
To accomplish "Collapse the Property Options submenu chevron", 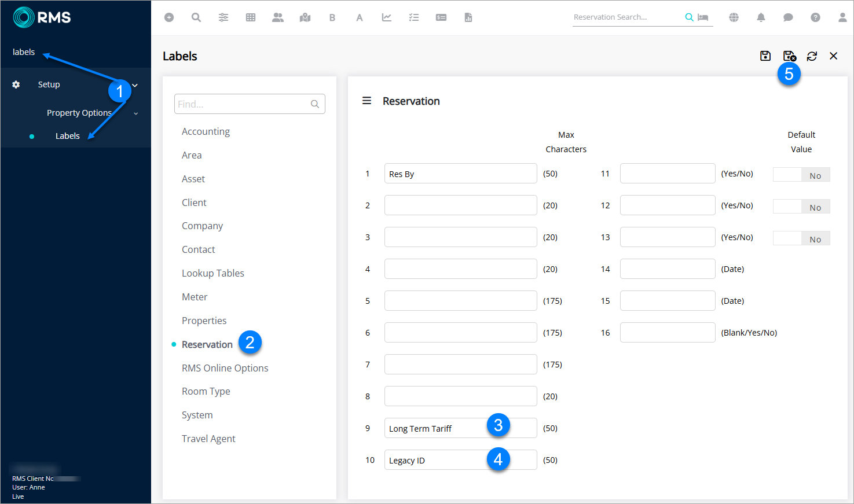I will coord(136,113).
